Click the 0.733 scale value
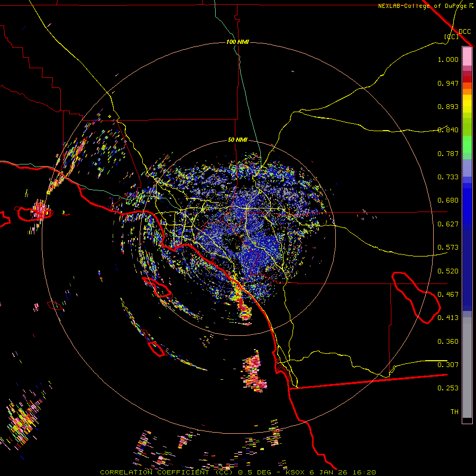 448,177
